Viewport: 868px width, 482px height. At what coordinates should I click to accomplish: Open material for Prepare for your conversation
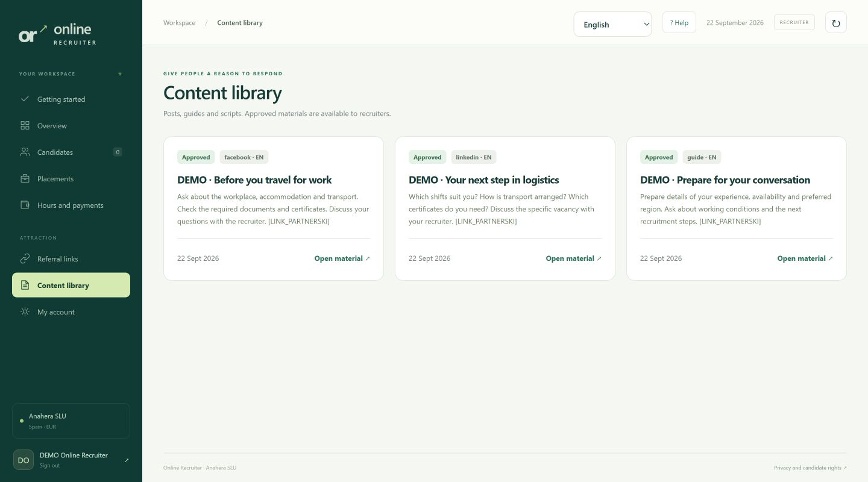click(x=805, y=258)
